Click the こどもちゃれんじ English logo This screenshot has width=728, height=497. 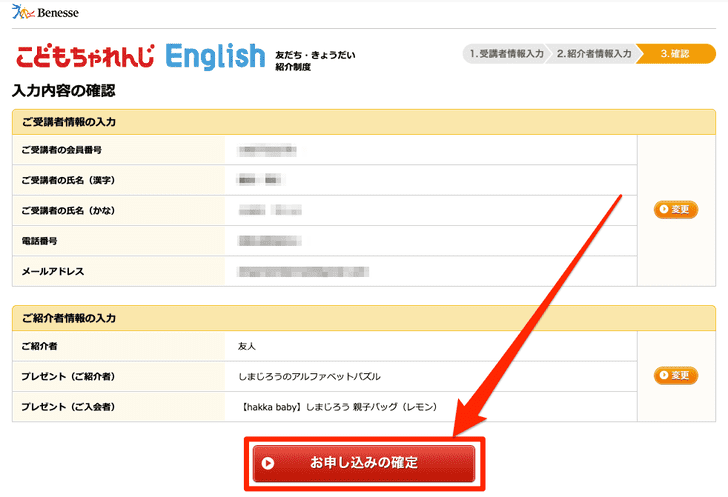click(141, 56)
